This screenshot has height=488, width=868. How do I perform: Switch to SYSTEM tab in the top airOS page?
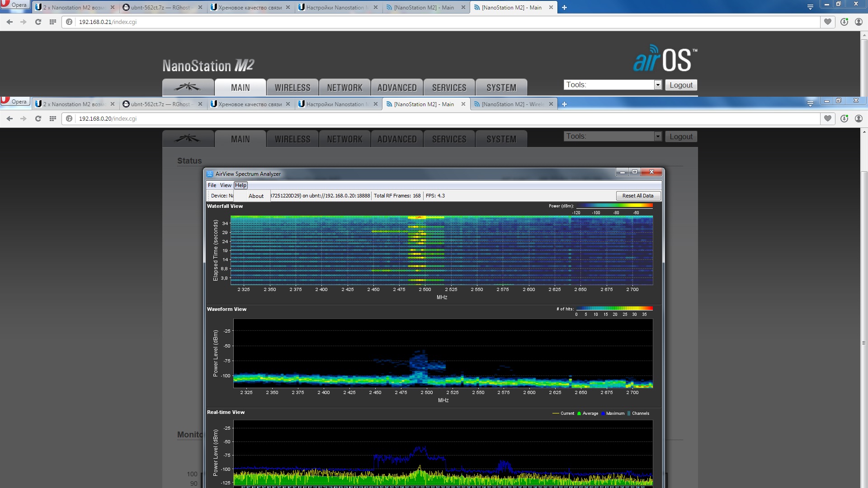point(501,88)
